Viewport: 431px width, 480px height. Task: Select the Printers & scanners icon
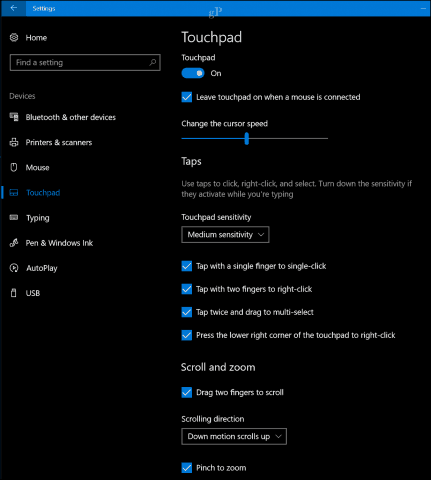point(14,142)
